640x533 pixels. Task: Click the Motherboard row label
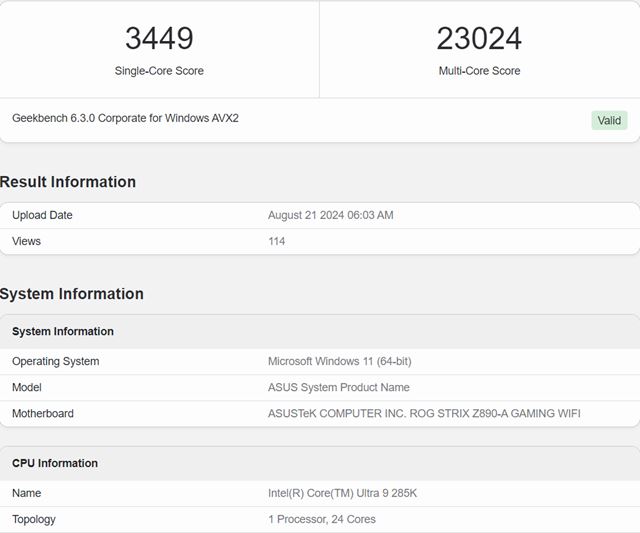point(43,413)
